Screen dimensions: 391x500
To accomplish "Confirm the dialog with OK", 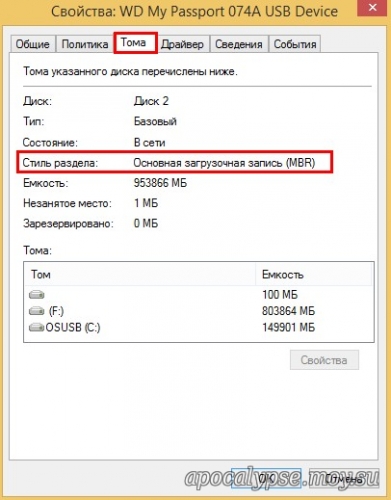I will tap(266, 479).
